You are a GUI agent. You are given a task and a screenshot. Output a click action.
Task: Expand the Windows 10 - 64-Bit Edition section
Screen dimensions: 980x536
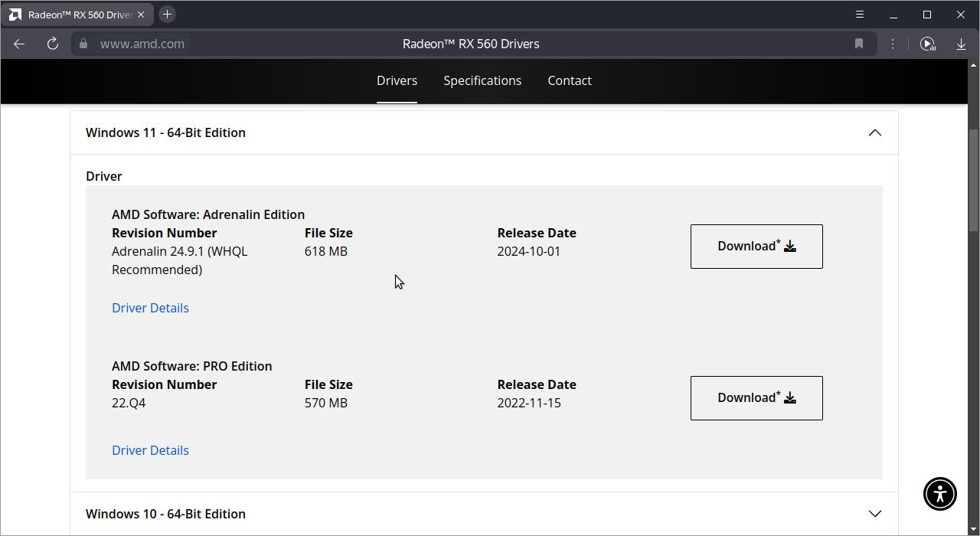pyautogui.click(x=874, y=514)
